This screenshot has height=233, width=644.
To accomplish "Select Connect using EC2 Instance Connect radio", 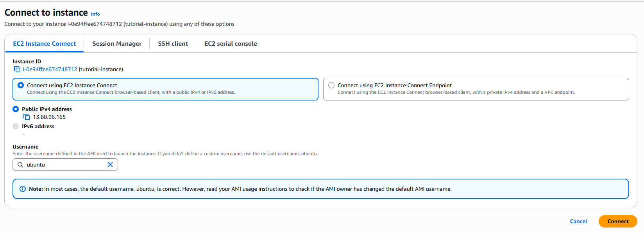I will 21,85.
